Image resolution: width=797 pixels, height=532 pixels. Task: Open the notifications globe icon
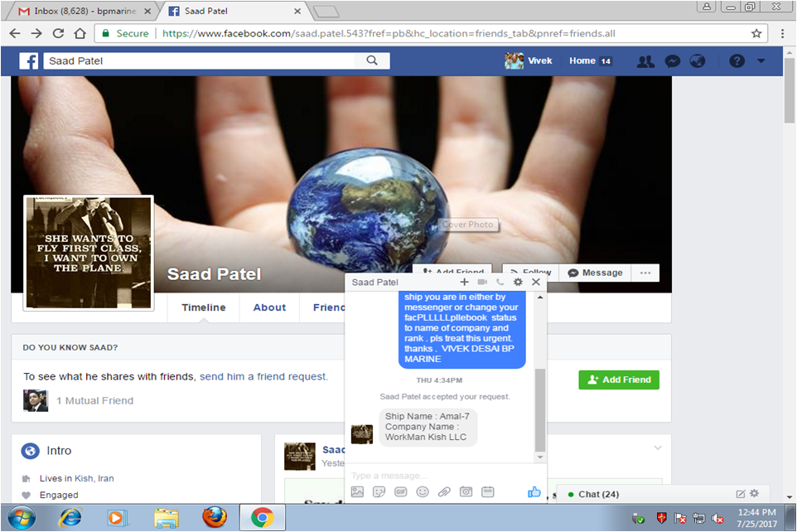click(x=698, y=61)
